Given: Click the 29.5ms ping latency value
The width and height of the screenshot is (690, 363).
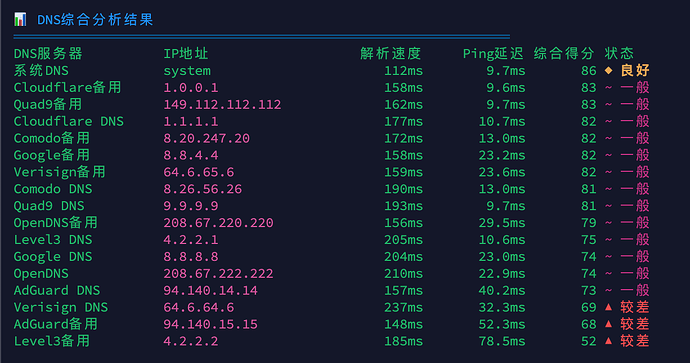Looking at the screenshot, I should pyautogui.click(x=502, y=223).
